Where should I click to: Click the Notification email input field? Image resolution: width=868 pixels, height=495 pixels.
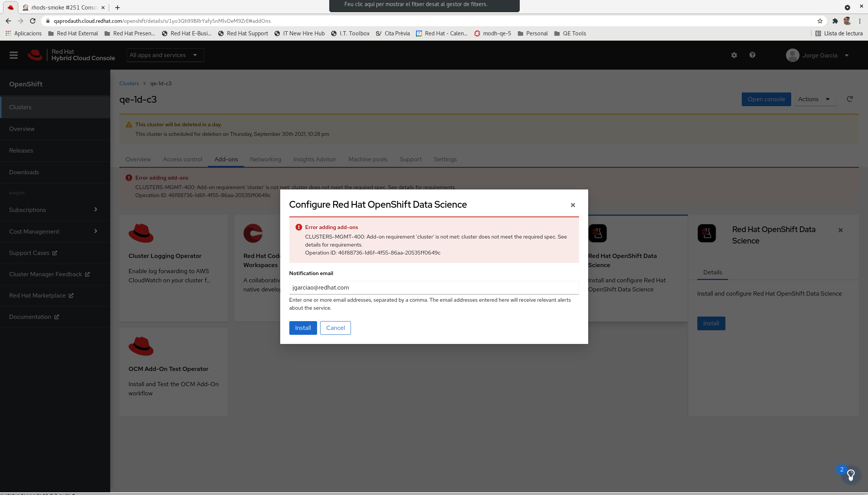pyautogui.click(x=433, y=288)
